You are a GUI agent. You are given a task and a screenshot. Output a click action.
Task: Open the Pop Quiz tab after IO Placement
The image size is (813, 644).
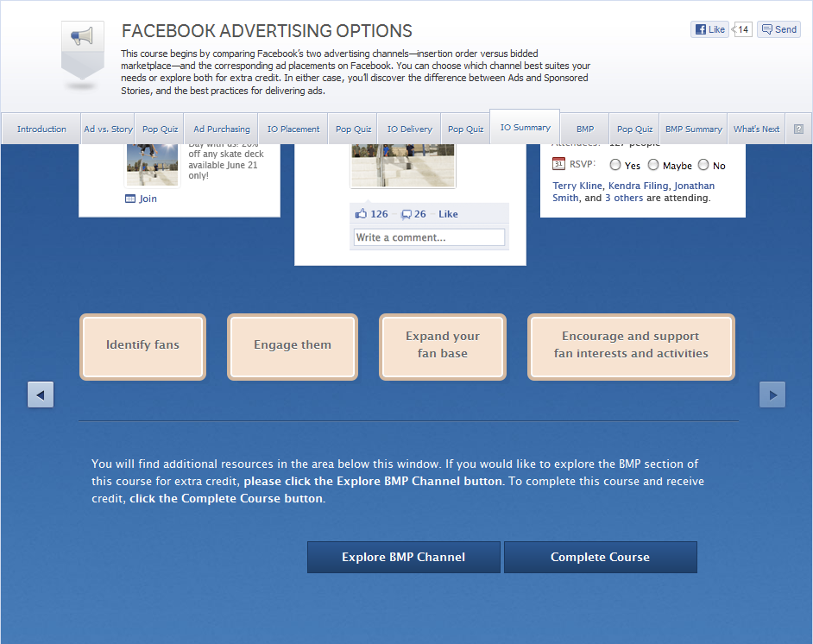coord(353,129)
